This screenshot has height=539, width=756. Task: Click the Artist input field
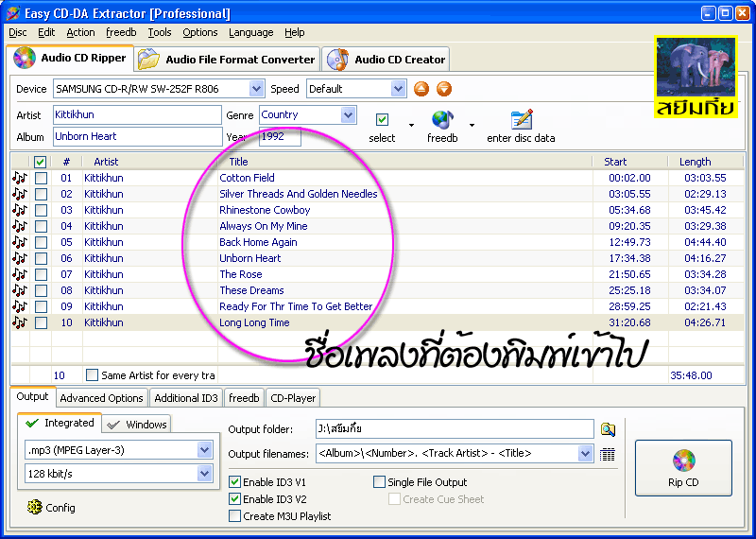tap(137, 114)
